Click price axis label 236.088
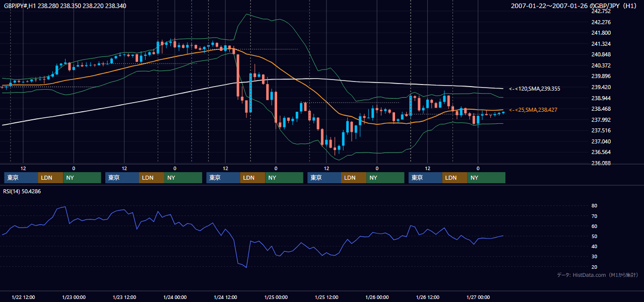The width and height of the screenshot is (644, 302). 601,163
